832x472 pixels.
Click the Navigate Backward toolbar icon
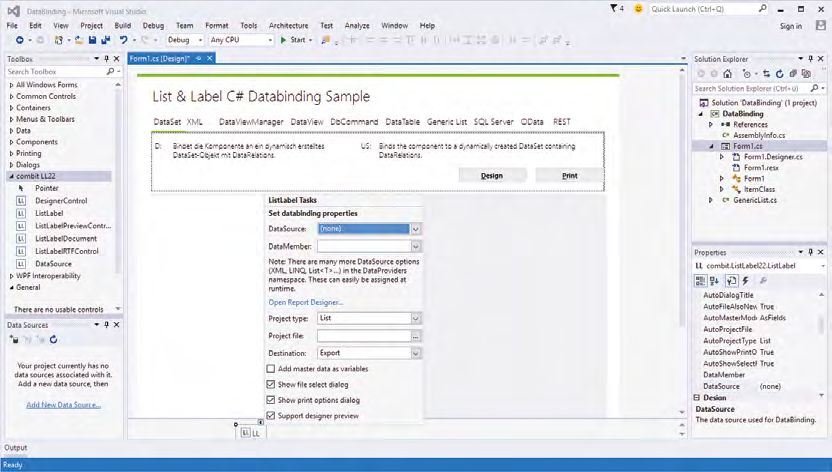pos(20,40)
